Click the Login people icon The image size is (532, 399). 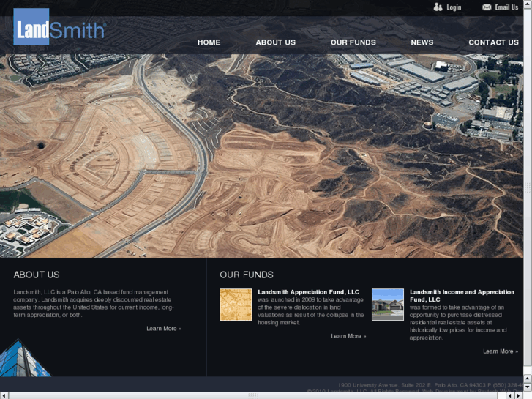[438, 7]
